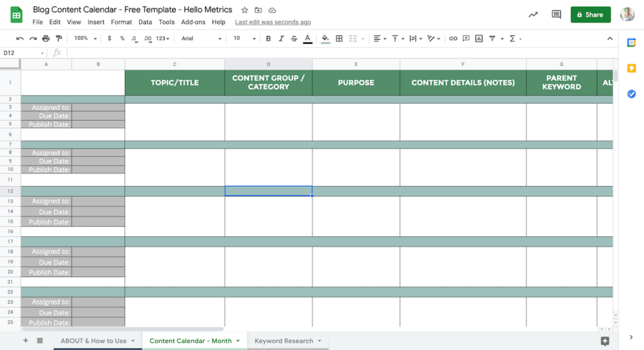Image resolution: width=644 pixels, height=350 pixels.
Task: Open the Edit menu
Action: click(55, 22)
